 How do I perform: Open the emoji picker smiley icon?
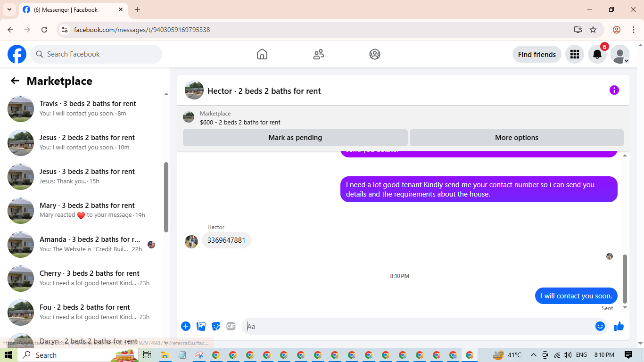(x=600, y=326)
